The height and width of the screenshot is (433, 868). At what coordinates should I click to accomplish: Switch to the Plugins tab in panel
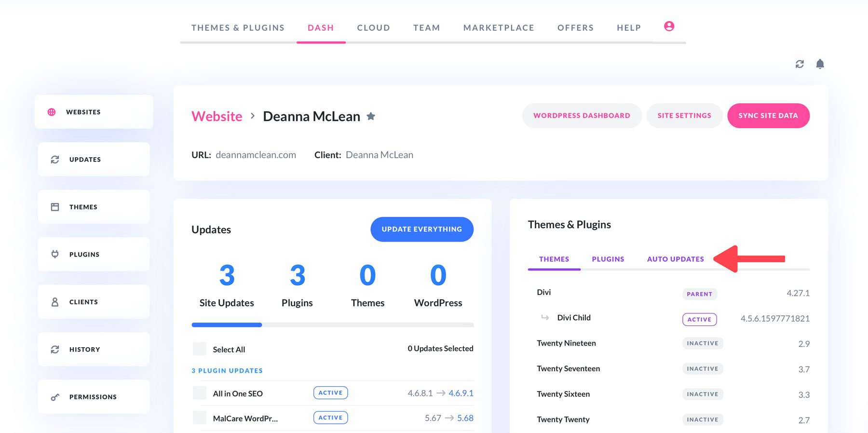click(608, 259)
